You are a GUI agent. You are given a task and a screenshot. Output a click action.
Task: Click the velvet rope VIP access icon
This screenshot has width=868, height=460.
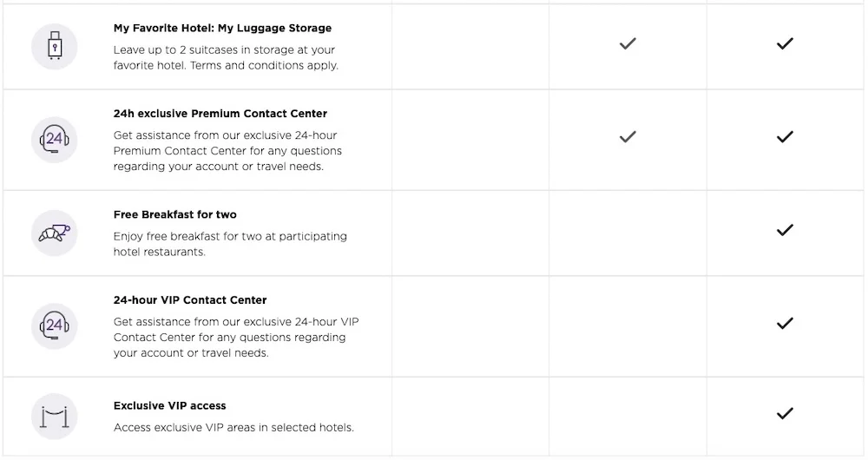click(54, 417)
